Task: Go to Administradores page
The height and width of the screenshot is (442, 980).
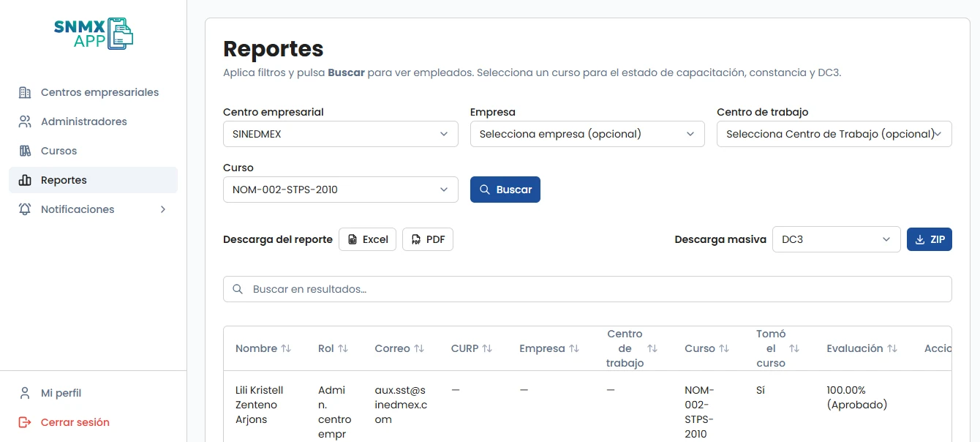Action: click(93, 121)
